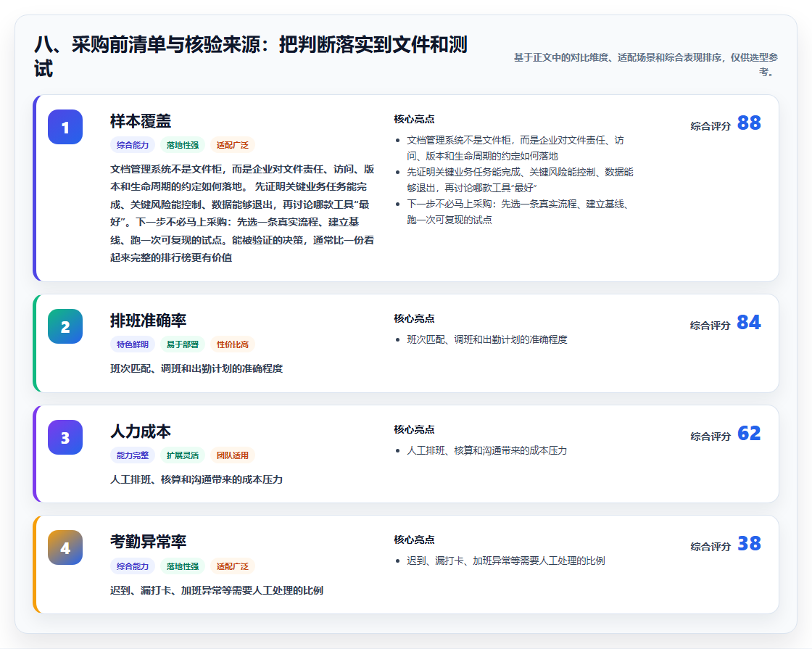Click the bullet 迟到、漏打卡、加班异常
Image resolution: width=812 pixels, height=649 pixels.
point(506,561)
